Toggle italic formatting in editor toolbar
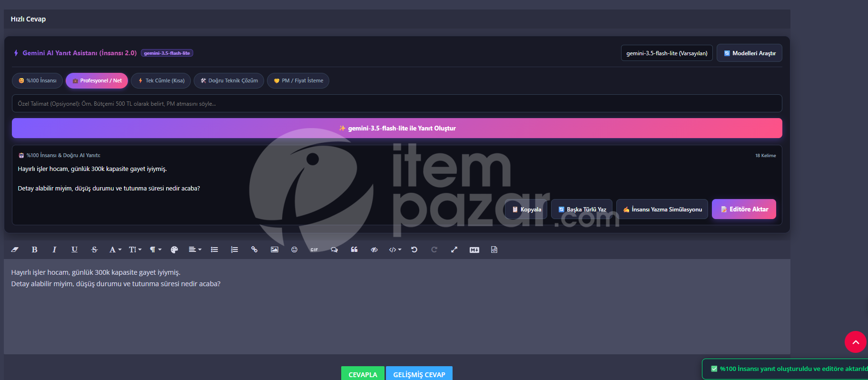Screen dimensions: 868x380 [x=54, y=250]
